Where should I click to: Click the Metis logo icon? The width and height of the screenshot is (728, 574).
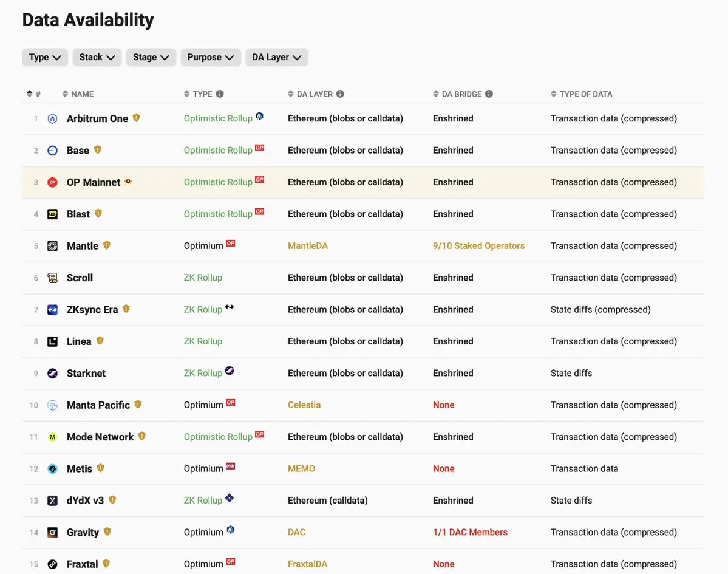(52, 468)
